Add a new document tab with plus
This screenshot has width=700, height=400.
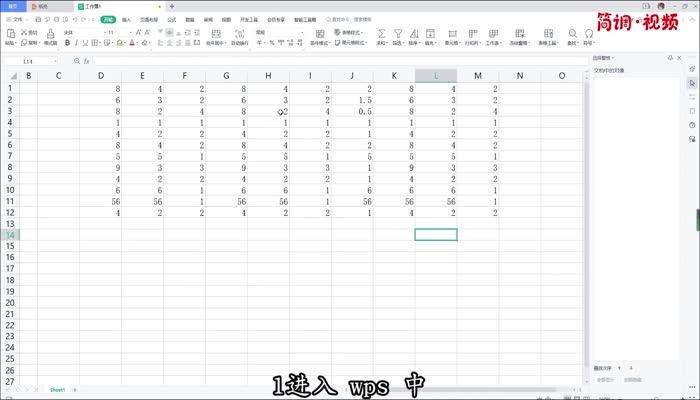pos(172,7)
